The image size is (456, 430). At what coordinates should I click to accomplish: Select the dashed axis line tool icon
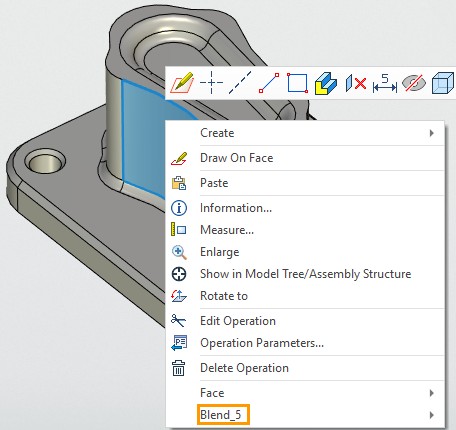click(x=240, y=82)
